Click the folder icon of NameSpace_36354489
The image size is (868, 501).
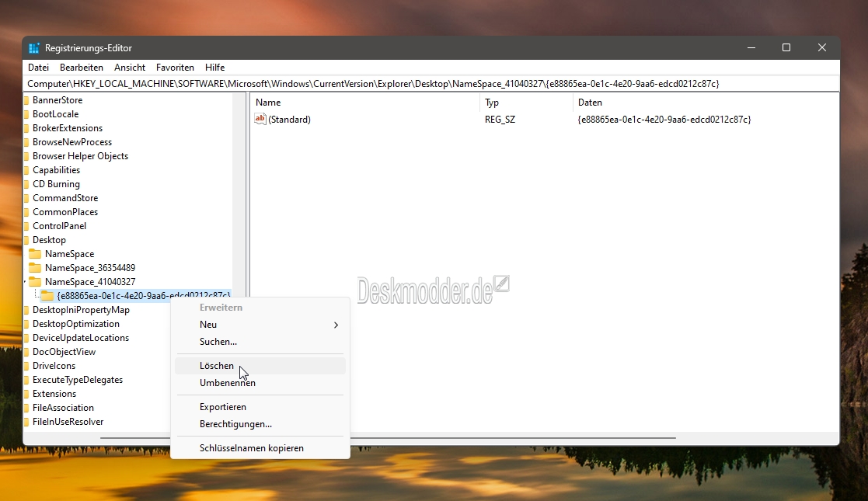(x=35, y=267)
